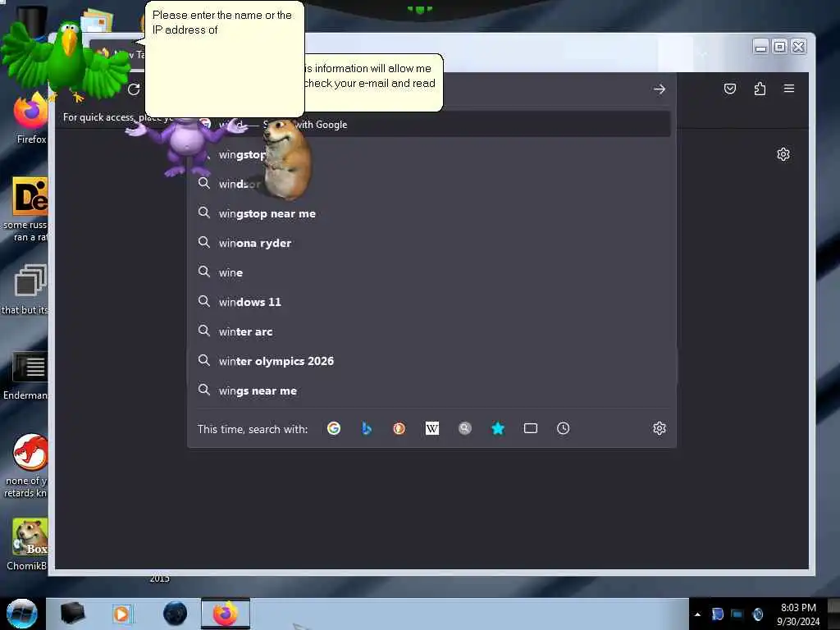Image resolution: width=840 pixels, height=630 pixels.
Task: Open search settings gear in the suggestion panel
Action: tap(660, 428)
